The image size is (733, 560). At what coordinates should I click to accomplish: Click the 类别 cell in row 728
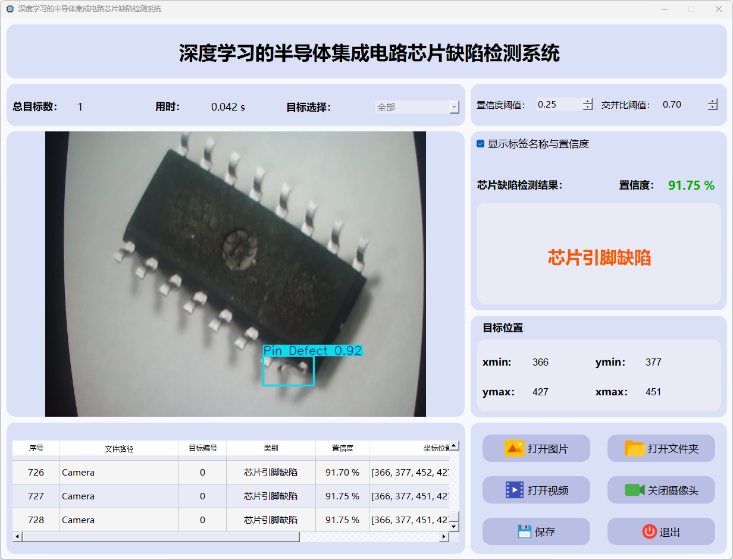pos(271,520)
